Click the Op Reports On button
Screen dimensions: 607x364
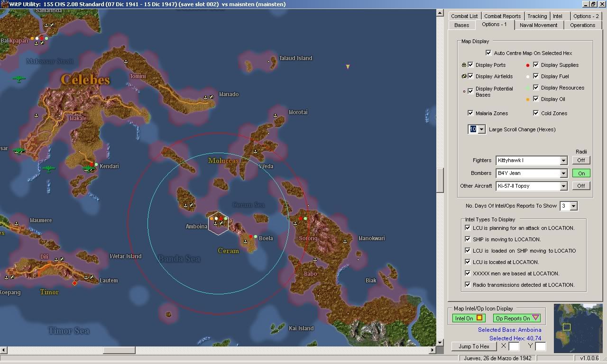click(516, 318)
